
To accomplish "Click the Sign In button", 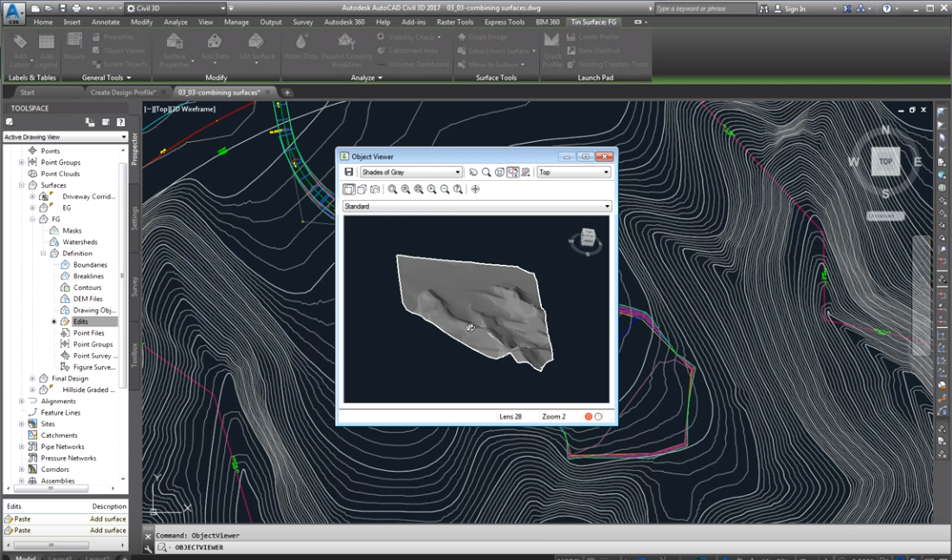I will point(790,9).
